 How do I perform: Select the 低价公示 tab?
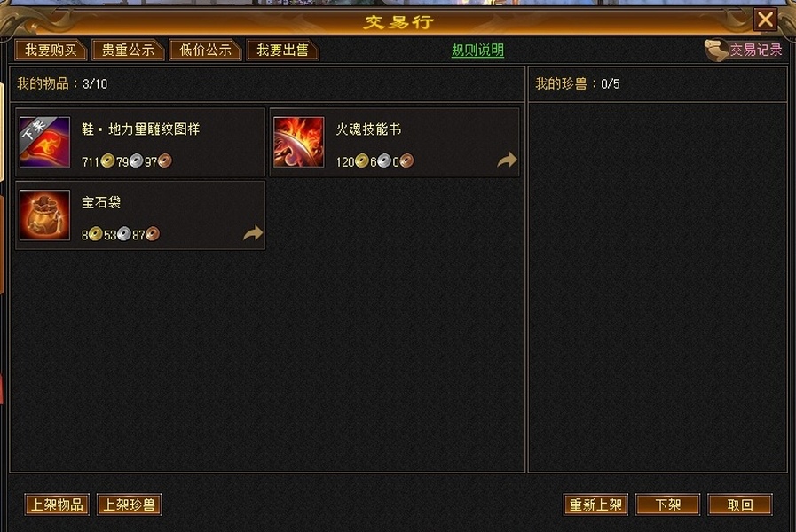click(205, 51)
